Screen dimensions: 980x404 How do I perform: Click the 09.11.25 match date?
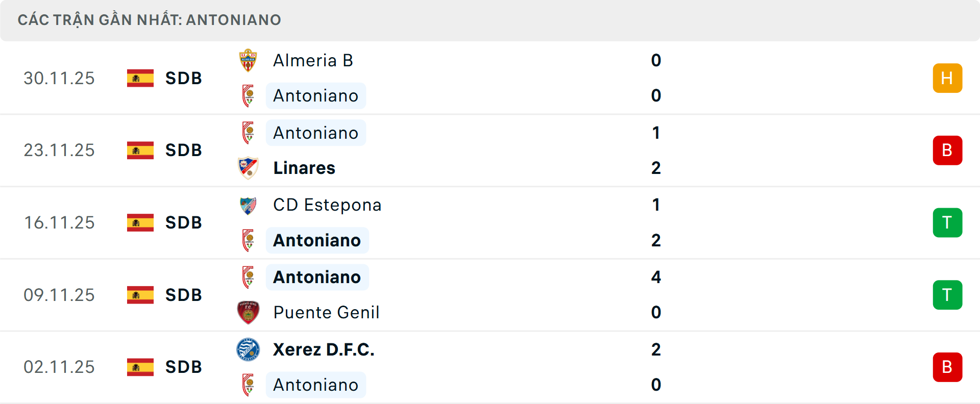click(x=59, y=295)
